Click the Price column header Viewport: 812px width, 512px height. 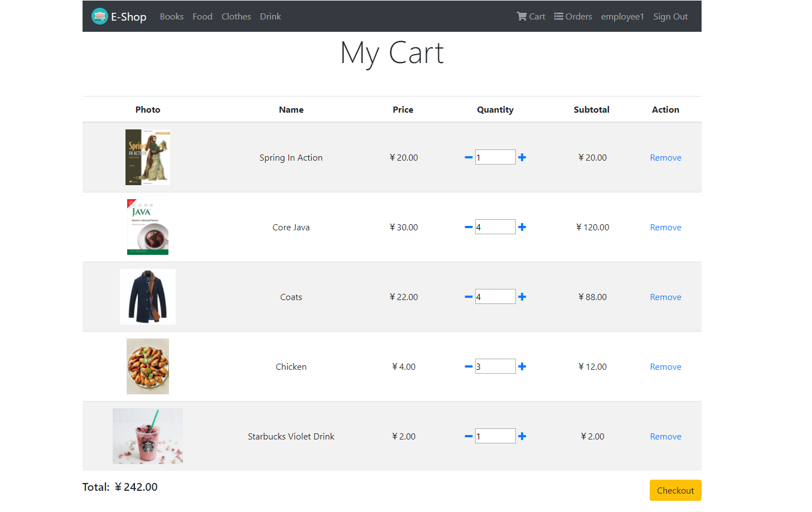tap(403, 109)
